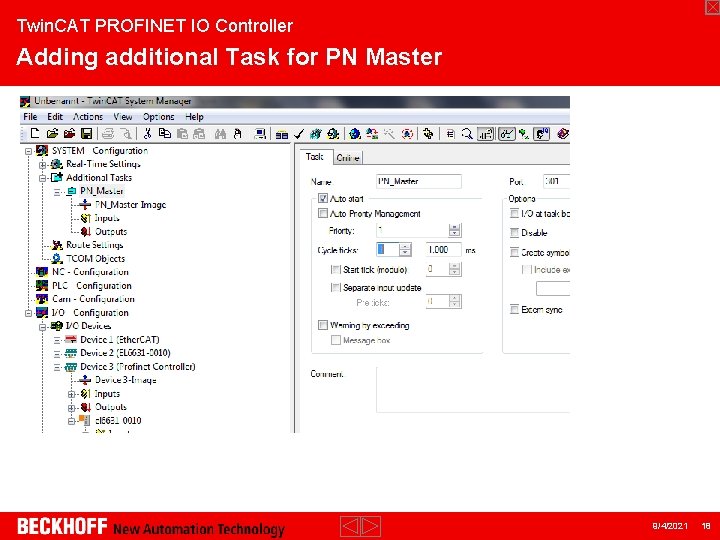
Task: Click the Device 1 (EtherCAT) icon
Action: tap(71, 339)
